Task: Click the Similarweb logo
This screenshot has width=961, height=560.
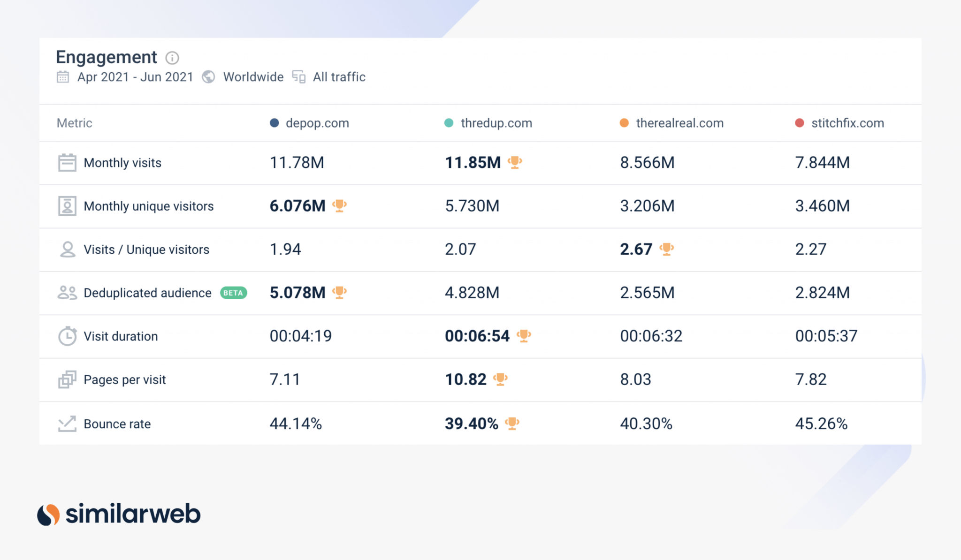Action: tap(119, 514)
